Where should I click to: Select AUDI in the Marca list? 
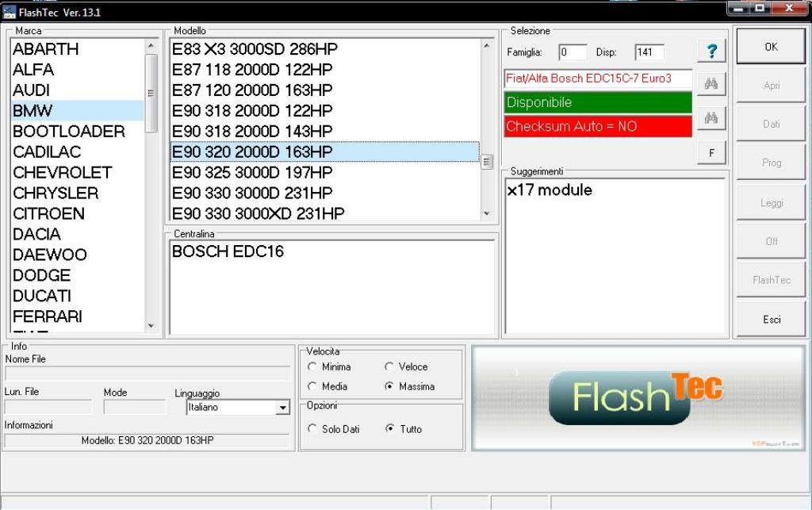77,90
